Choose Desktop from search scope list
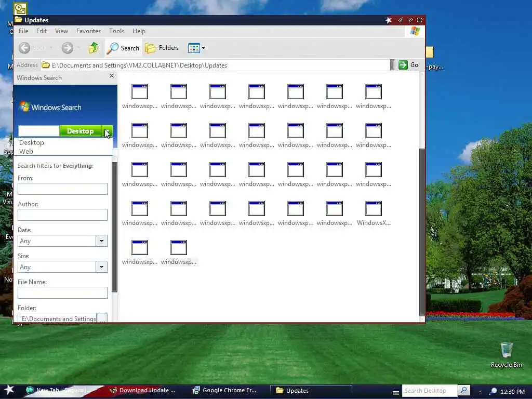This screenshot has height=399, width=532. pos(32,142)
